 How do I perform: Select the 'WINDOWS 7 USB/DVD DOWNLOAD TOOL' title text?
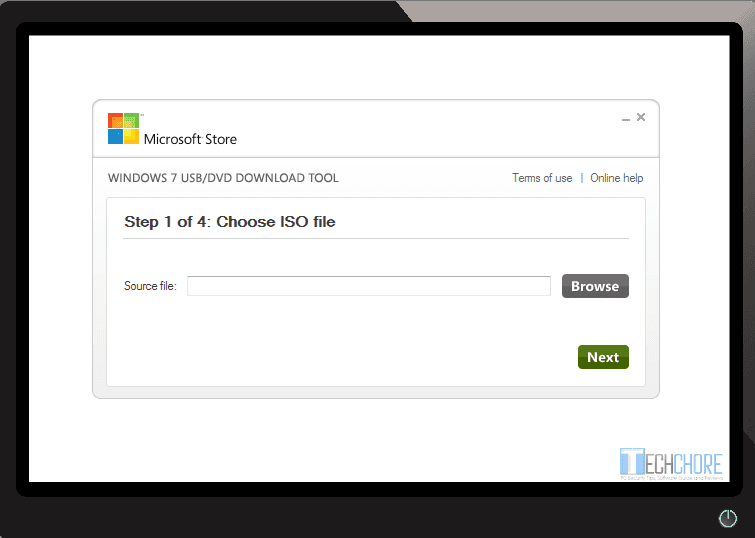point(223,178)
